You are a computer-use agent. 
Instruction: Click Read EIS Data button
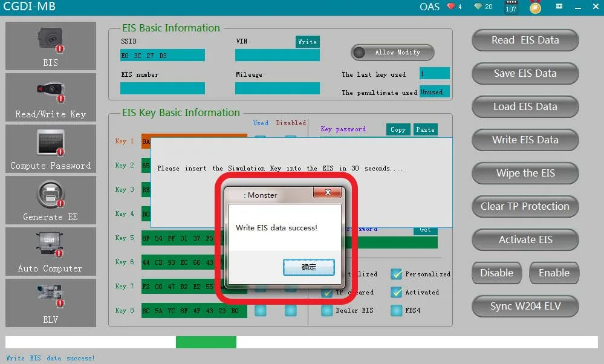click(525, 40)
